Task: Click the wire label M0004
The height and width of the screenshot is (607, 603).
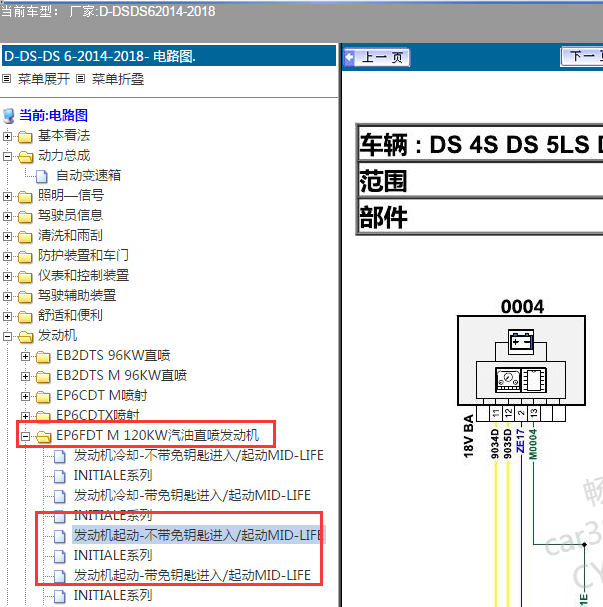Action: pos(534,444)
